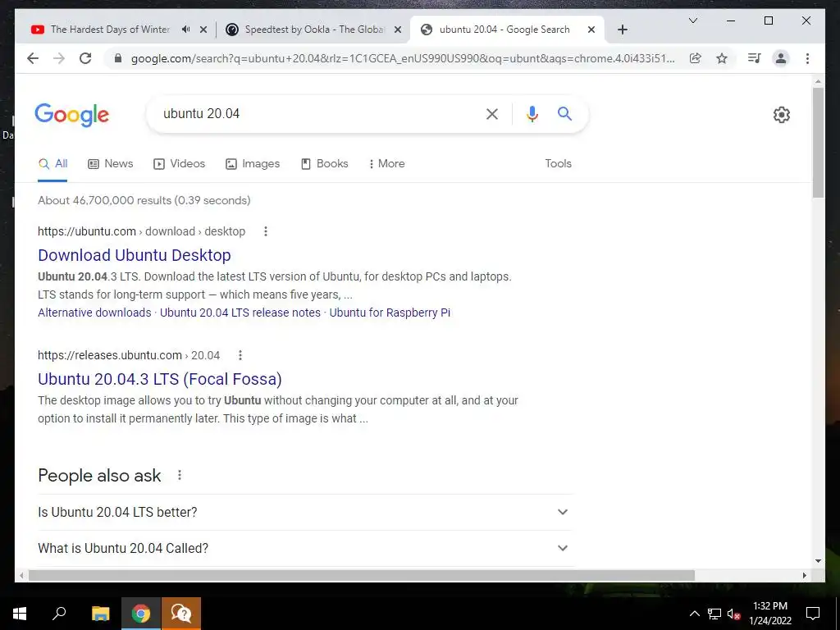Open a new tab with plus button
This screenshot has width=840, height=630.
click(x=622, y=30)
